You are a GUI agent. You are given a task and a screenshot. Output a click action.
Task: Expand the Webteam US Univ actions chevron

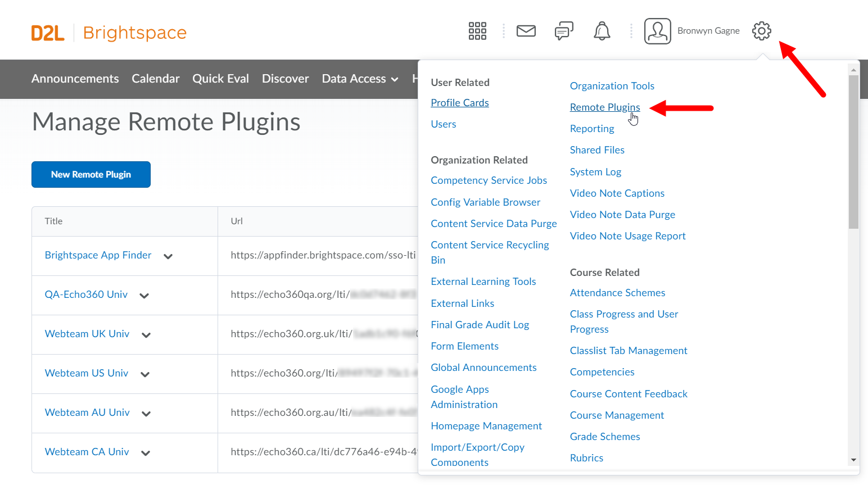(145, 374)
